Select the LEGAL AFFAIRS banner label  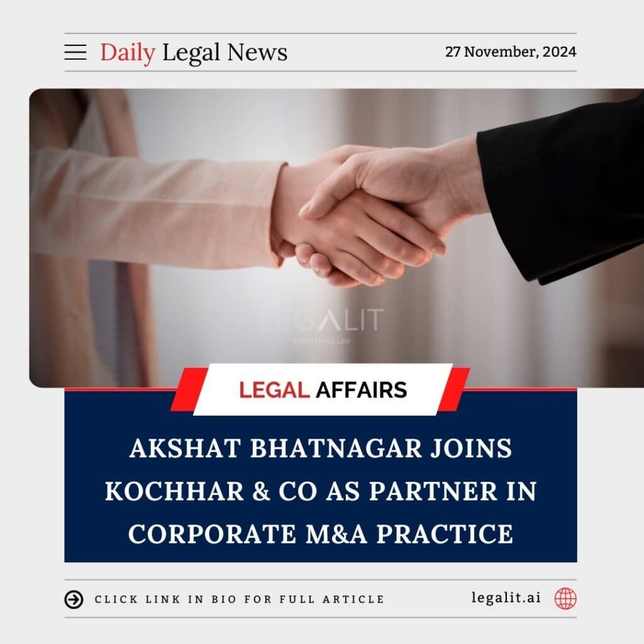323,390
